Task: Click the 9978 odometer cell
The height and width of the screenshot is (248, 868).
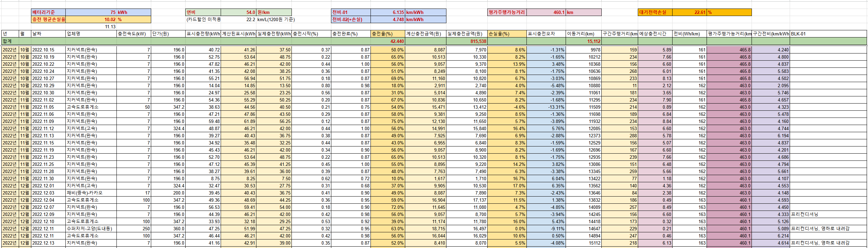Action: coord(584,50)
